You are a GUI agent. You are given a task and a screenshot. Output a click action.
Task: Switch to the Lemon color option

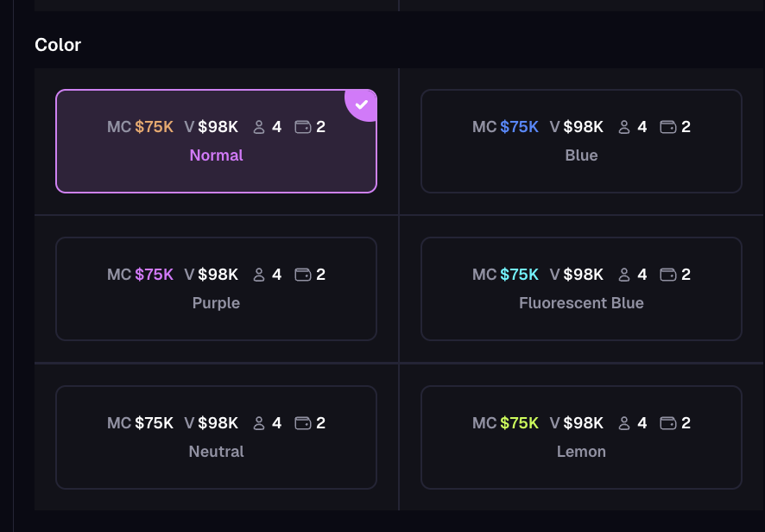[x=581, y=437]
